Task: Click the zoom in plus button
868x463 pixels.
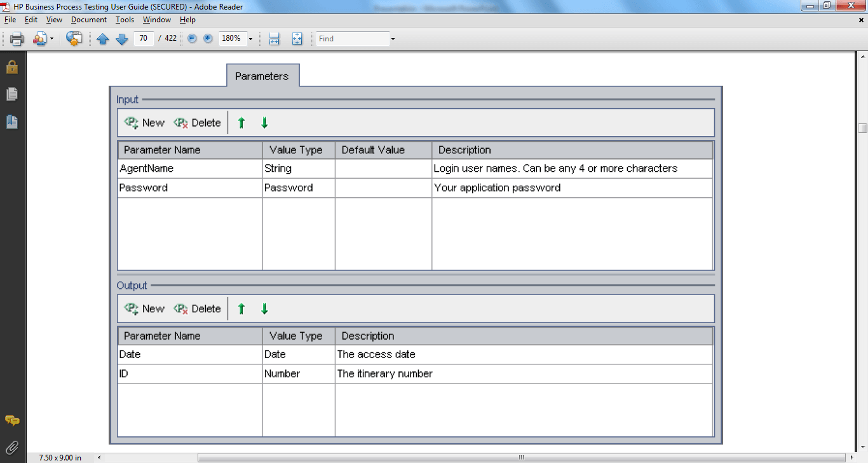Action: [208, 39]
